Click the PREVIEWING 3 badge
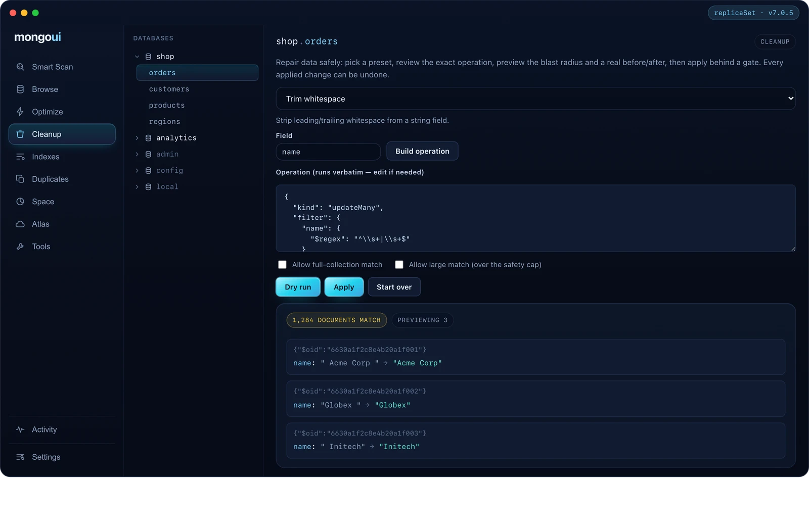The height and width of the screenshot is (532, 809). click(x=422, y=320)
